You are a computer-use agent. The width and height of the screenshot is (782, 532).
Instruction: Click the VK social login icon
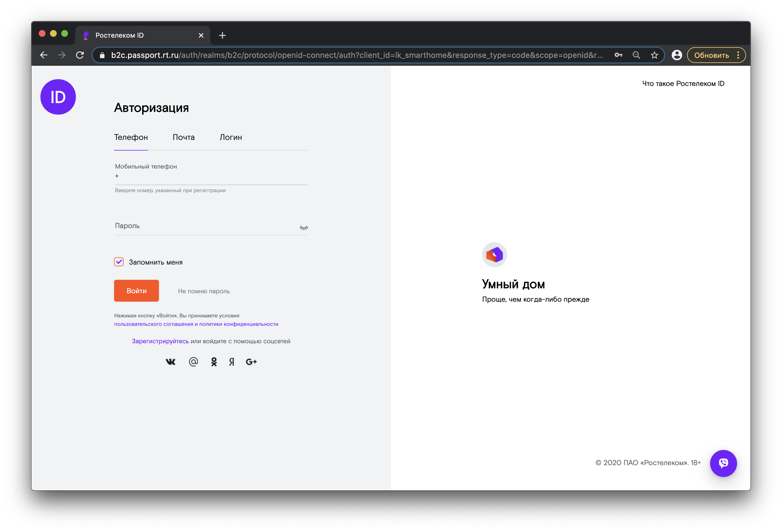coord(171,362)
